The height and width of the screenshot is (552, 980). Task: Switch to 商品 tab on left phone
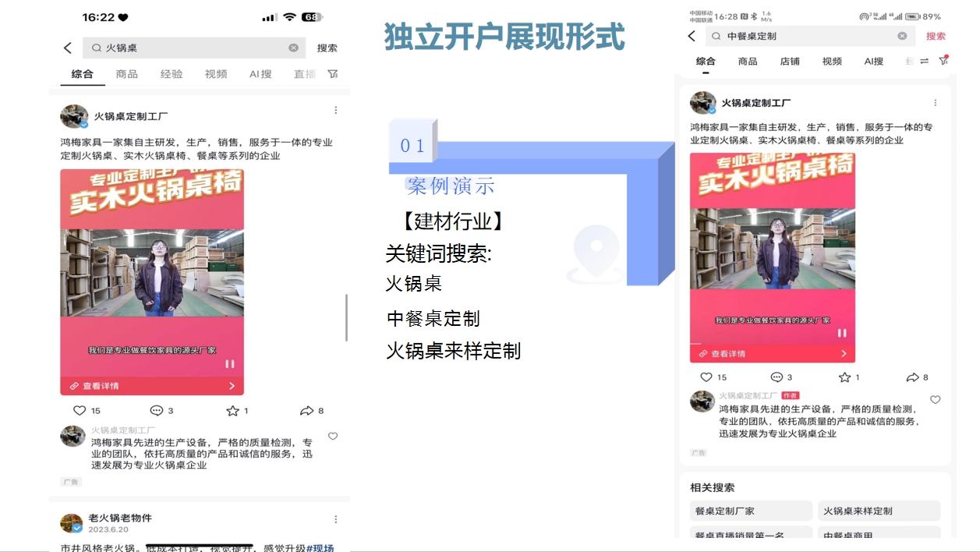(126, 74)
